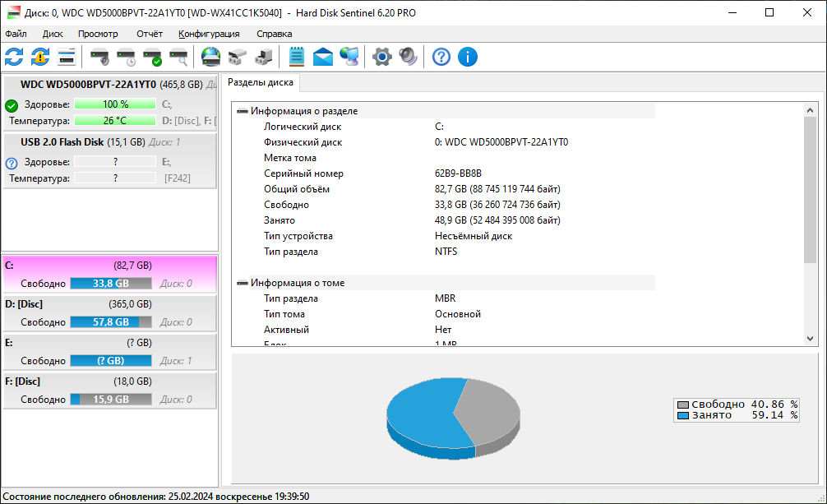The image size is (827, 504).
Task: Select the Разделы диска tab
Action: coord(261,82)
